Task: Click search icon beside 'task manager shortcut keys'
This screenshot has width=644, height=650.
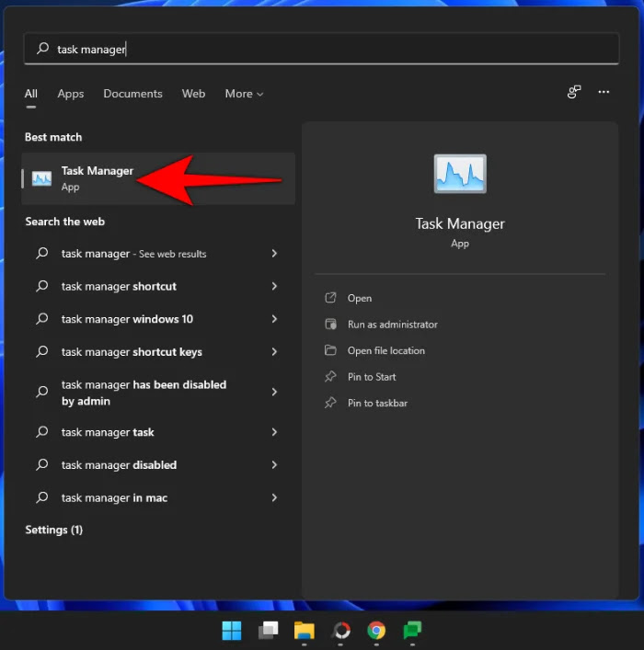Action: click(x=42, y=351)
